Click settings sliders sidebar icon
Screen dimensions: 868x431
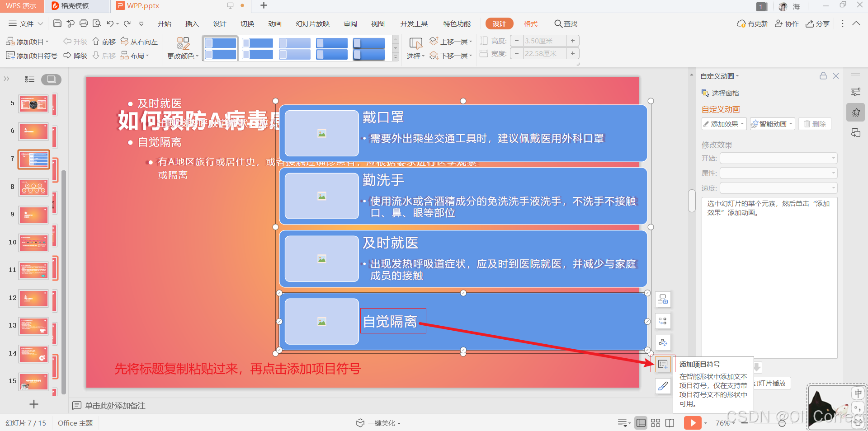click(x=856, y=92)
